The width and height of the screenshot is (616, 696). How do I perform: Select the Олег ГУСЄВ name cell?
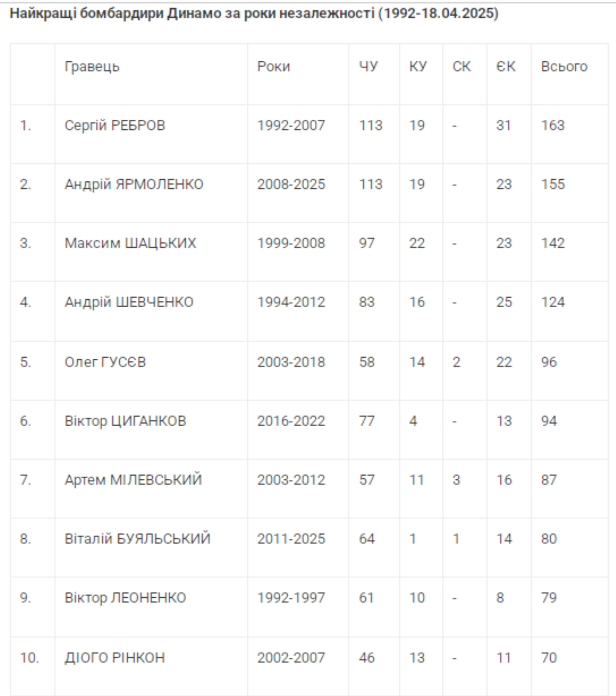(x=105, y=362)
